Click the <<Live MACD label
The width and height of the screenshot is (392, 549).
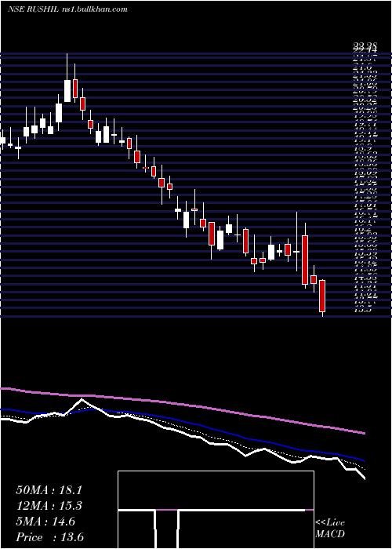pyautogui.click(x=330, y=529)
